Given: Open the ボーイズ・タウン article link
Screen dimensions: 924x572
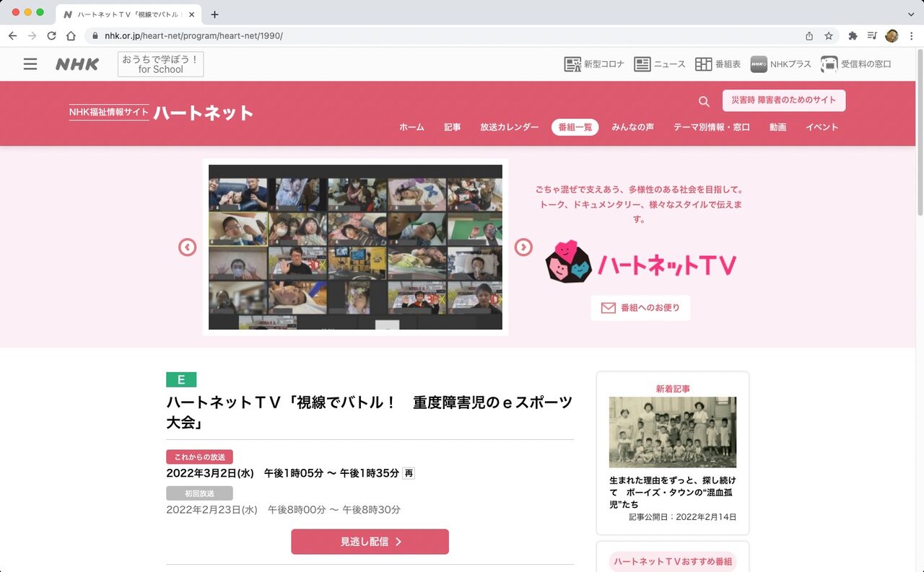Looking at the screenshot, I should 671,492.
